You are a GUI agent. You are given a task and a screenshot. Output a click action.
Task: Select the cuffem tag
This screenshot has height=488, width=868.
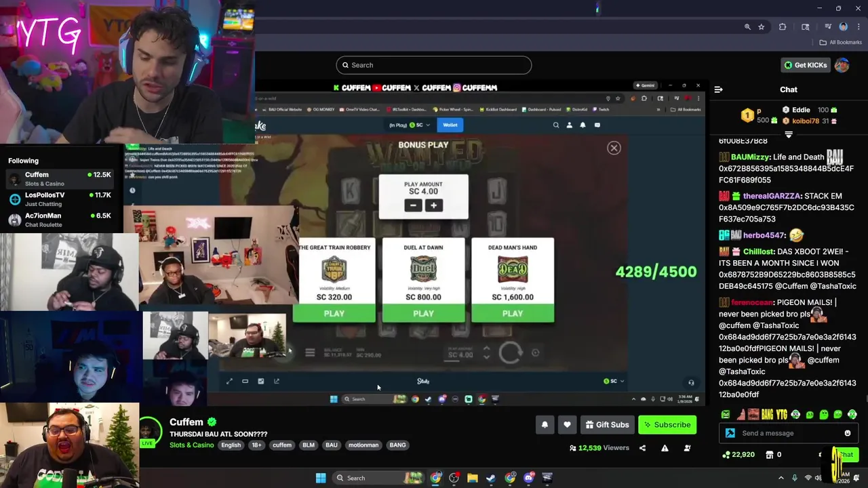point(281,445)
